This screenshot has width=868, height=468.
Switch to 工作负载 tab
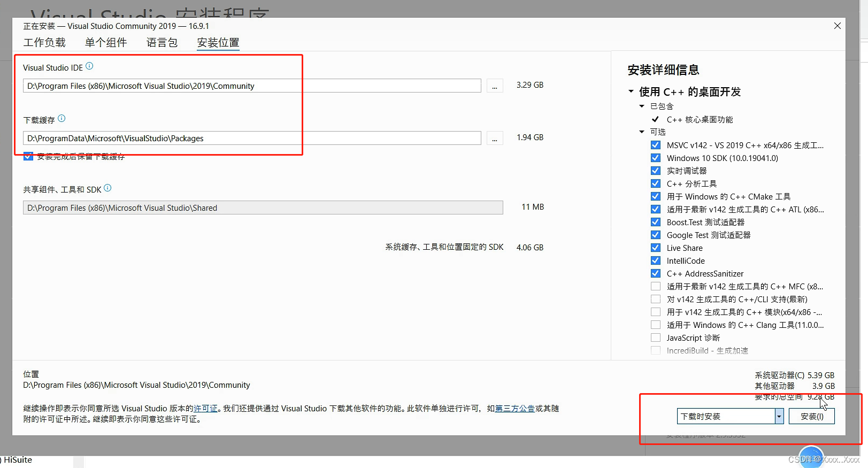point(44,42)
